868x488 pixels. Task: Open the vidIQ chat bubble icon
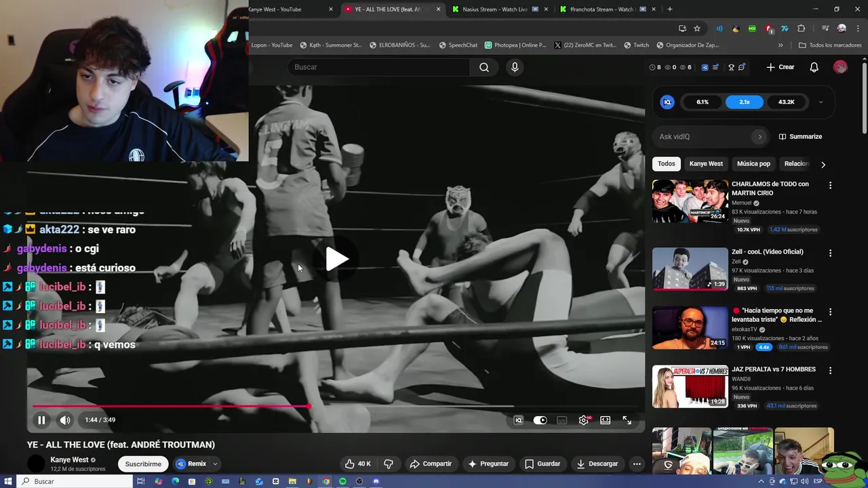click(x=742, y=67)
